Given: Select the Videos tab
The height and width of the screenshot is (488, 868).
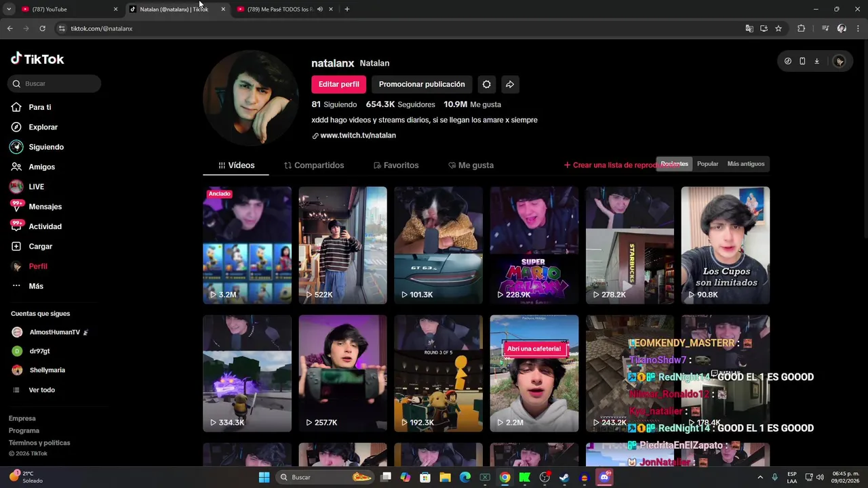Looking at the screenshot, I should tap(236, 165).
